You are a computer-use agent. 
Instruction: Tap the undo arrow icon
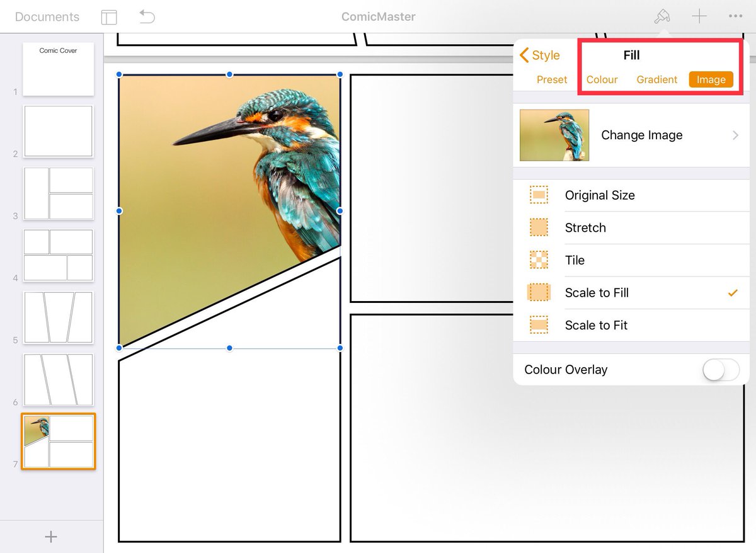[147, 16]
